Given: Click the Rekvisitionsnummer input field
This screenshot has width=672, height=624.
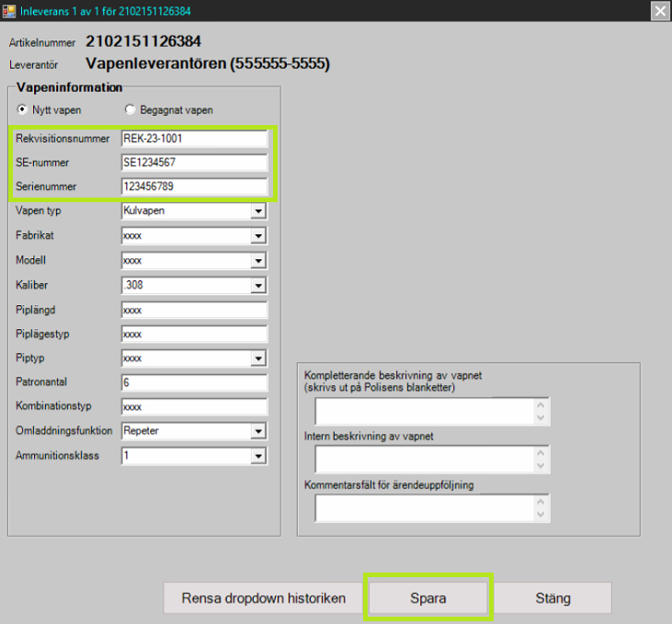Looking at the screenshot, I should click(x=193, y=139).
